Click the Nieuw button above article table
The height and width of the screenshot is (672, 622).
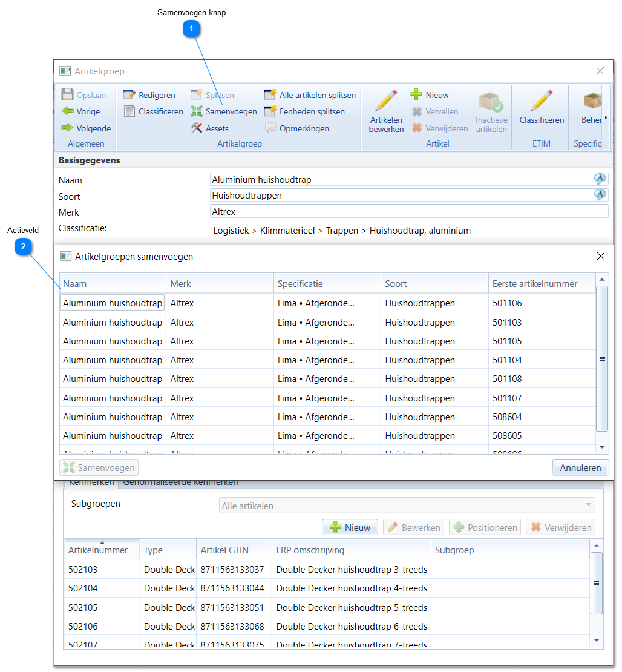[350, 527]
